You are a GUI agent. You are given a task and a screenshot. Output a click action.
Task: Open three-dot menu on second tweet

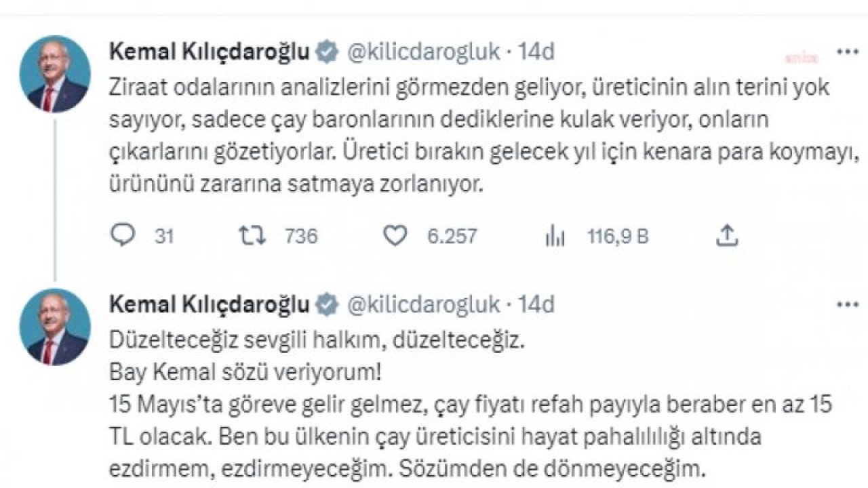(846, 304)
